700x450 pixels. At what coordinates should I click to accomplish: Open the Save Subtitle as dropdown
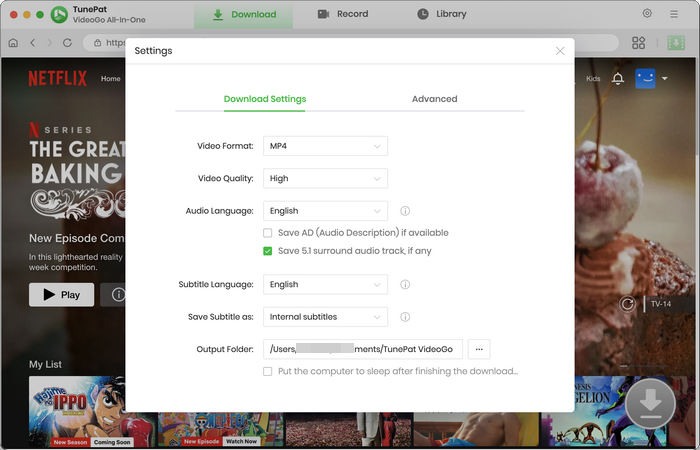325,317
